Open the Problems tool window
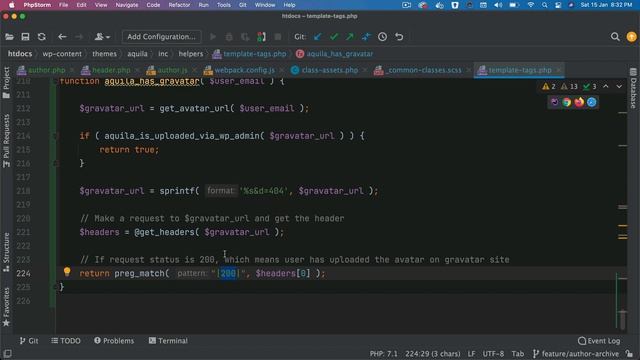 pyautogui.click(x=114, y=340)
